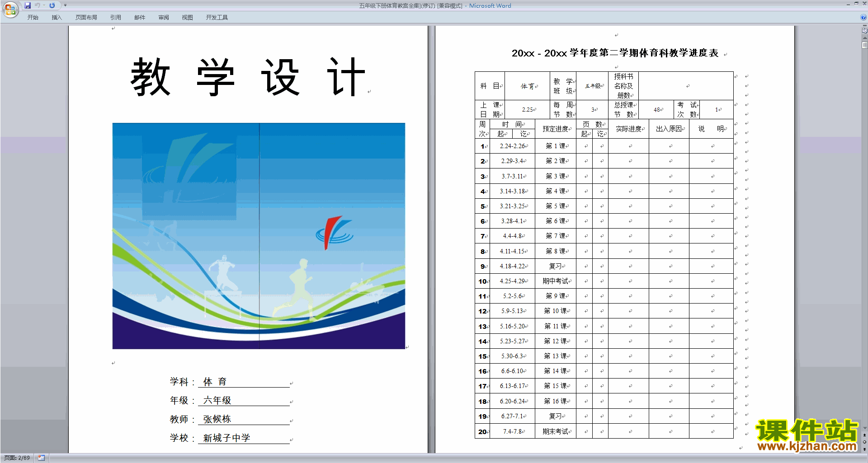
Task: Select the sports cover picture on the first page
Action: click(259, 236)
